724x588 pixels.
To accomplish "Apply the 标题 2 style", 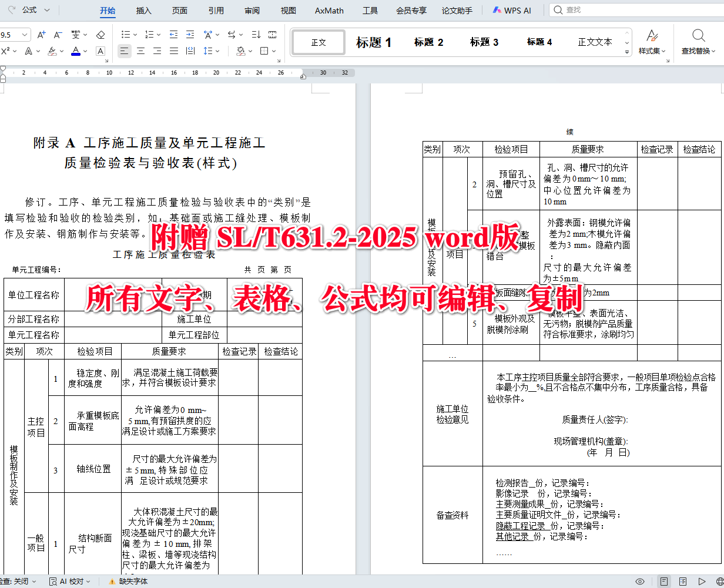I will pyautogui.click(x=428, y=42).
